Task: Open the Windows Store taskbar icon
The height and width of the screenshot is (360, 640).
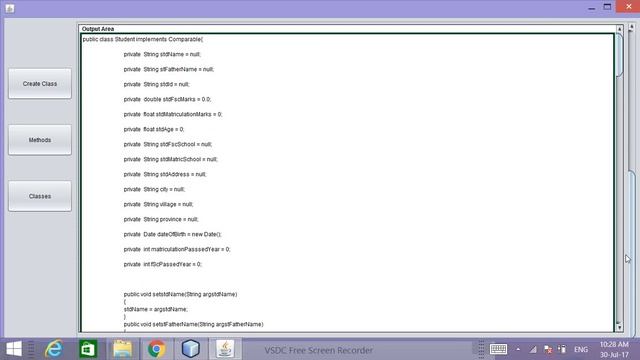Action: [x=88, y=349]
